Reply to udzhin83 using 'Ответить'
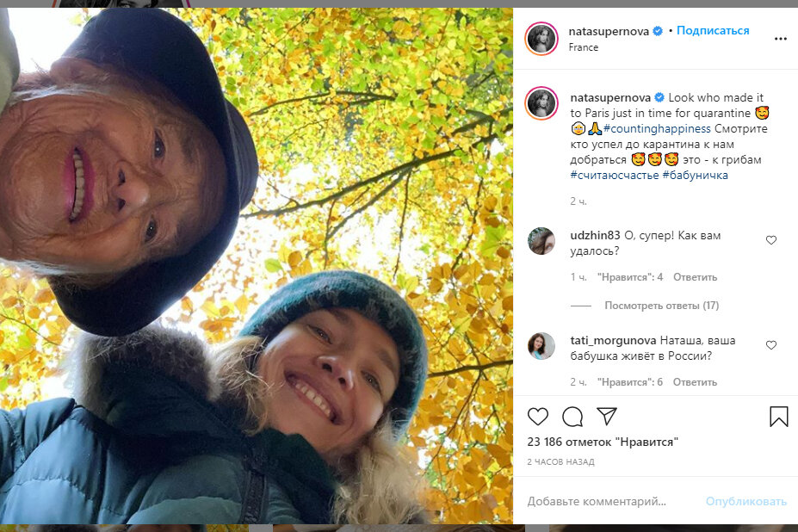The width and height of the screenshot is (798, 532). click(696, 277)
